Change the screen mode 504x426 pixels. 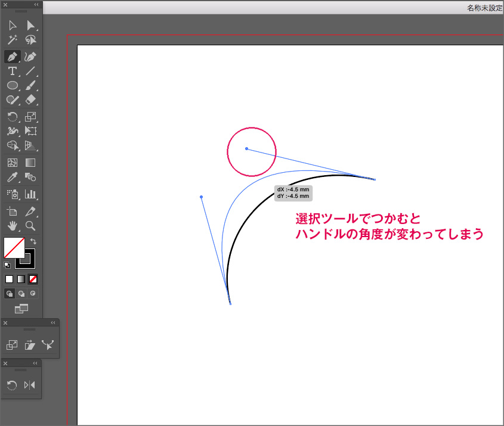(x=21, y=309)
